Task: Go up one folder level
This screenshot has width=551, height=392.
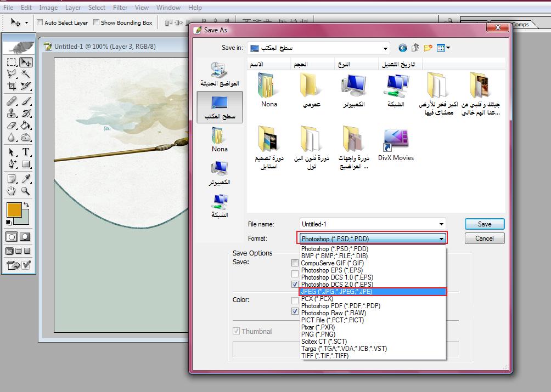Action: [x=415, y=48]
